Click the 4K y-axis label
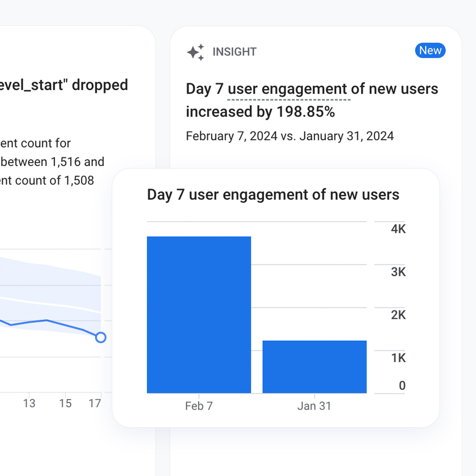Viewport: 476px width, 476px height. point(398,229)
